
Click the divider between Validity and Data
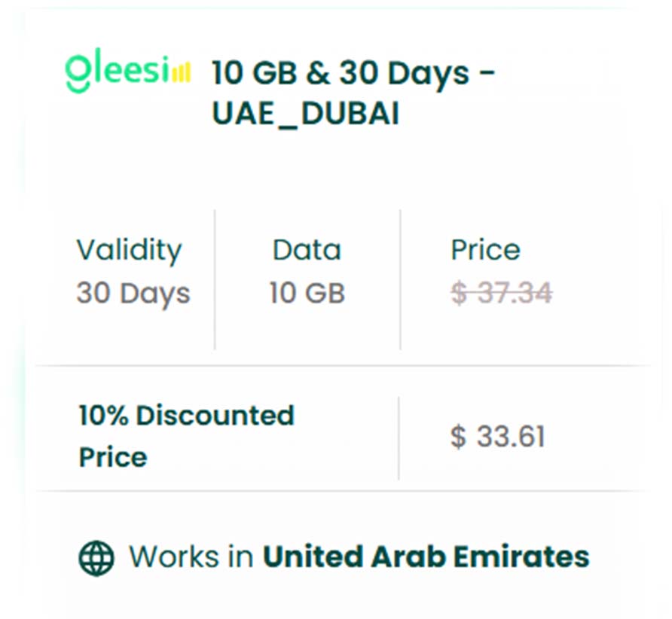[x=215, y=279]
